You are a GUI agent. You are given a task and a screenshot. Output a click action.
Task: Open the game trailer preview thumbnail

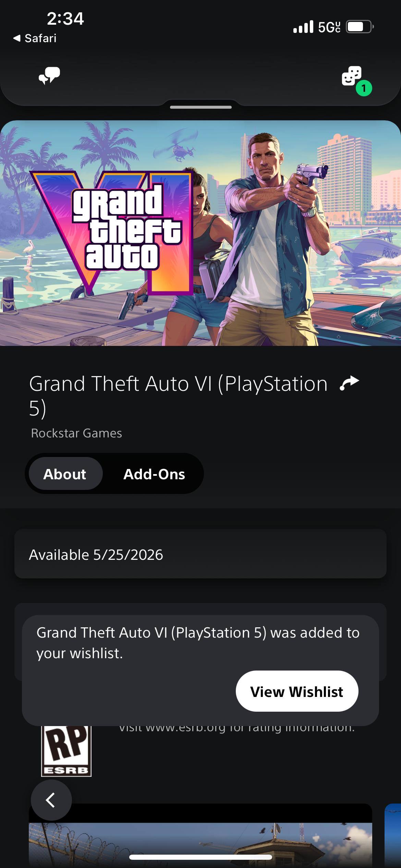[200, 836]
